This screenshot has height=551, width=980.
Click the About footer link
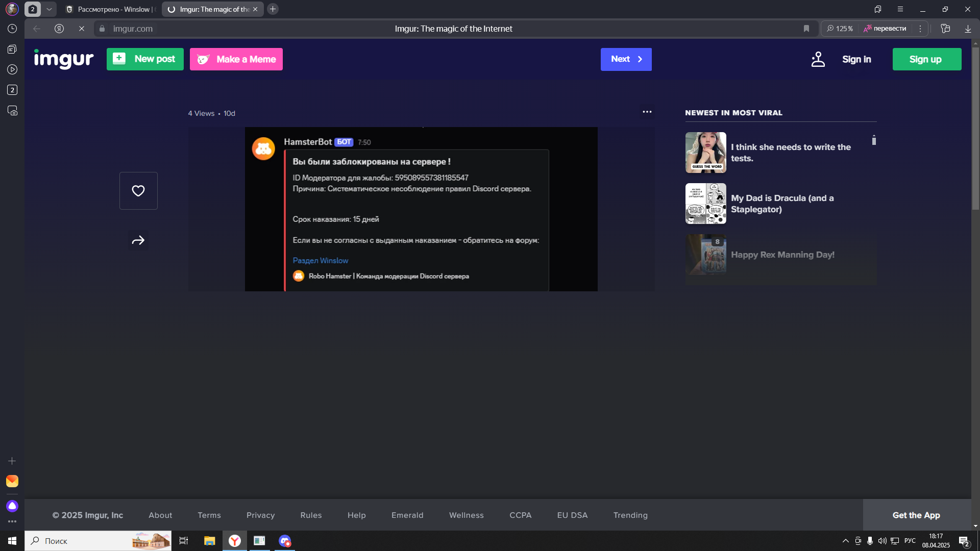click(x=160, y=515)
